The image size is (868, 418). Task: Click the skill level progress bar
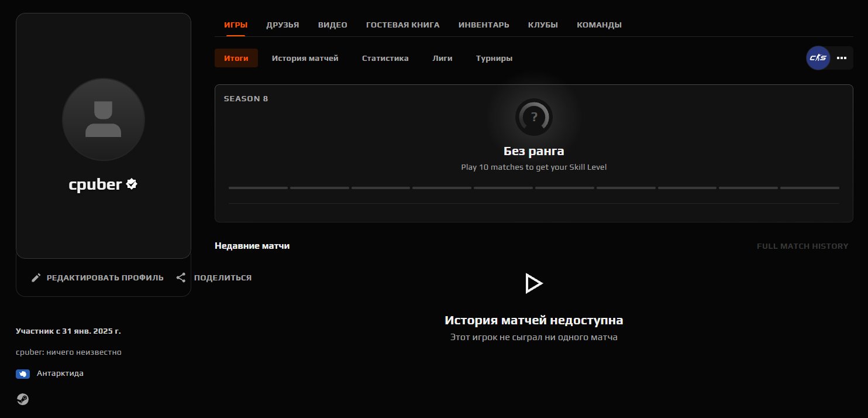tap(534, 188)
